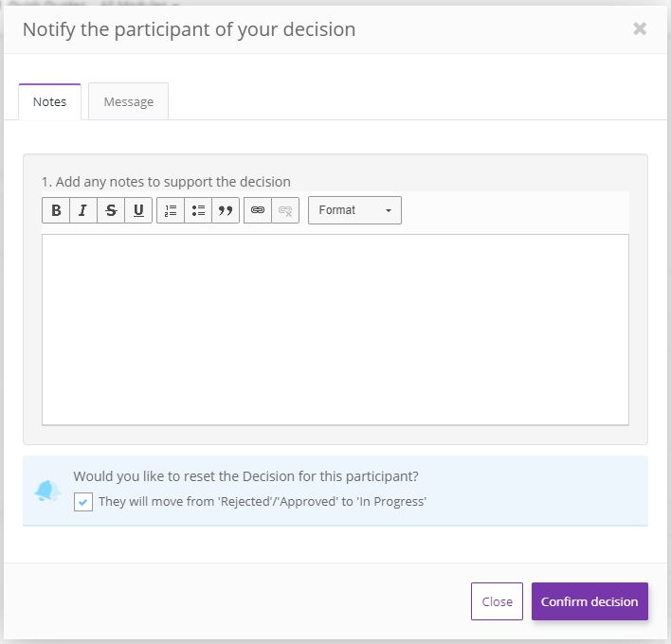Click inside the notes text area
This screenshot has width=671, height=644.
pos(335,329)
